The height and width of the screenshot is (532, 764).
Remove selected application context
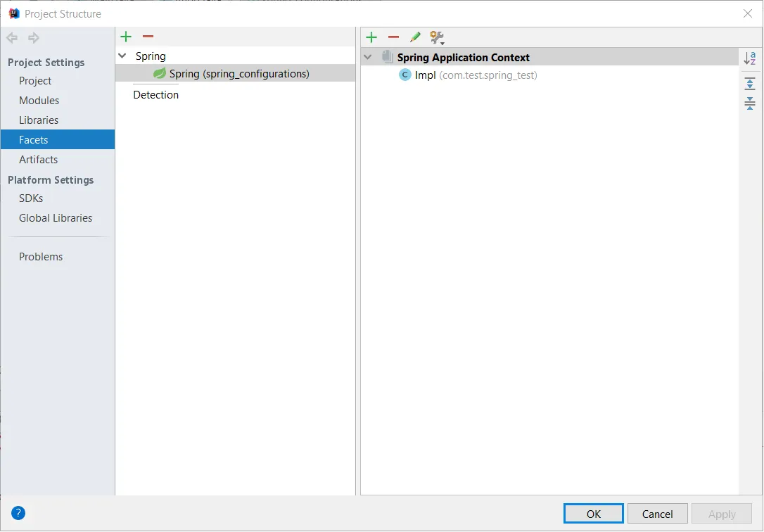[x=394, y=37]
